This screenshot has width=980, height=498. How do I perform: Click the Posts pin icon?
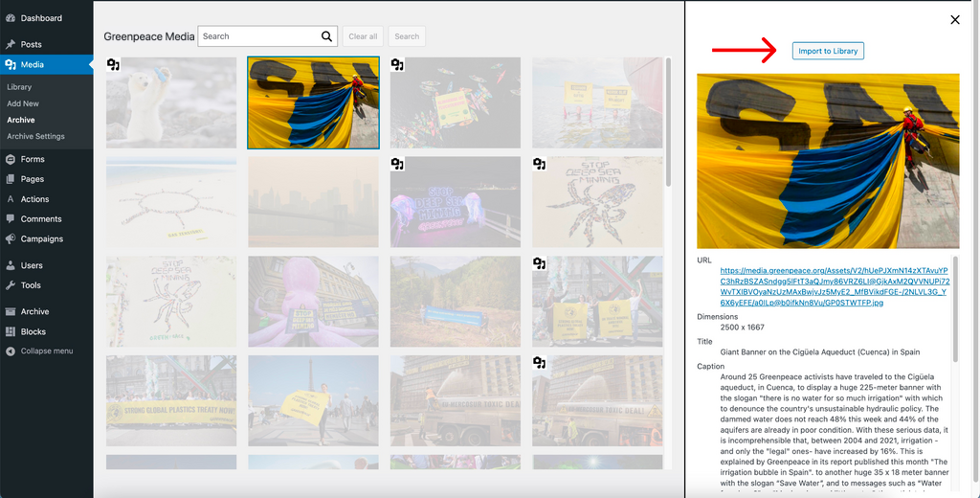point(11,44)
